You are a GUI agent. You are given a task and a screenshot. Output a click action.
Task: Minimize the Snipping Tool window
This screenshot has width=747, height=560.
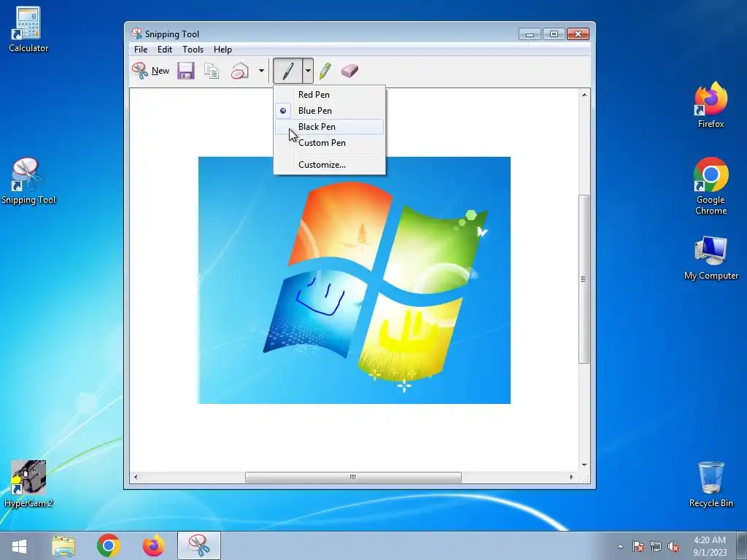pyautogui.click(x=530, y=34)
